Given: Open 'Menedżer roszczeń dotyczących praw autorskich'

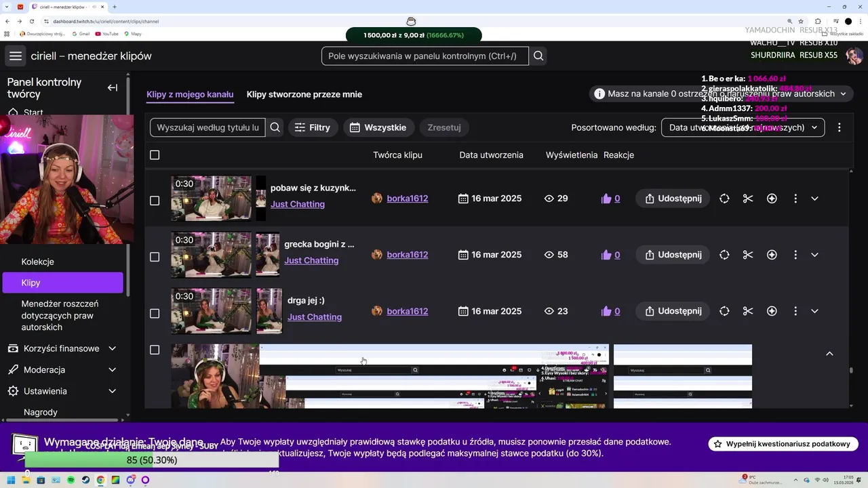Looking at the screenshot, I should point(60,316).
